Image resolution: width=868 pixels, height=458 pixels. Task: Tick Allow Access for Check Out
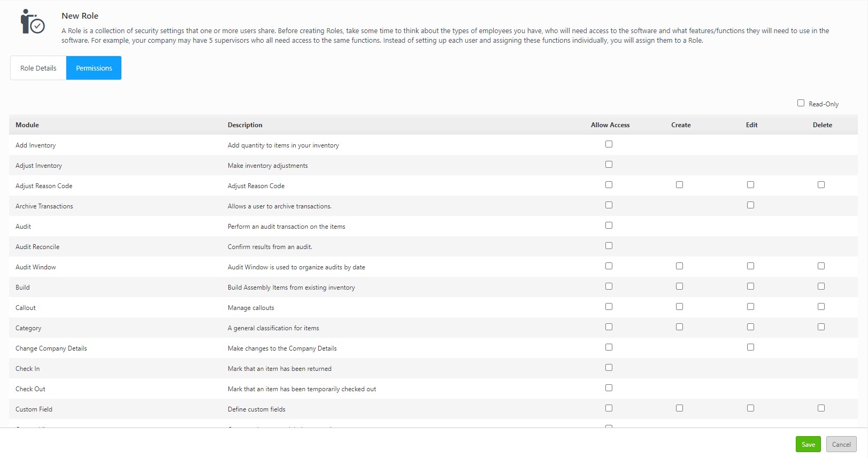[x=609, y=388]
